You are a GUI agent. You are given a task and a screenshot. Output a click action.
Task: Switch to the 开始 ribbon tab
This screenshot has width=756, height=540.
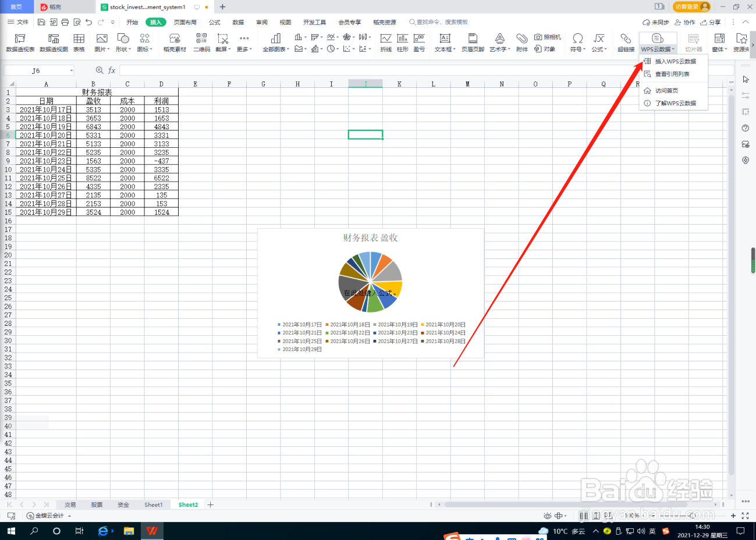click(132, 22)
